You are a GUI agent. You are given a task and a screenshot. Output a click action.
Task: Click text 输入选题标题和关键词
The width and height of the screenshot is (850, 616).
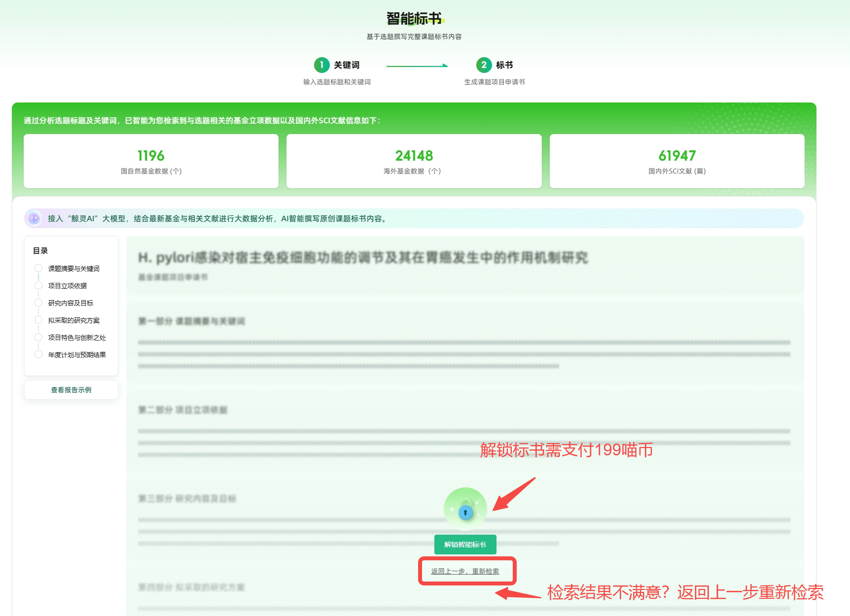point(337,82)
